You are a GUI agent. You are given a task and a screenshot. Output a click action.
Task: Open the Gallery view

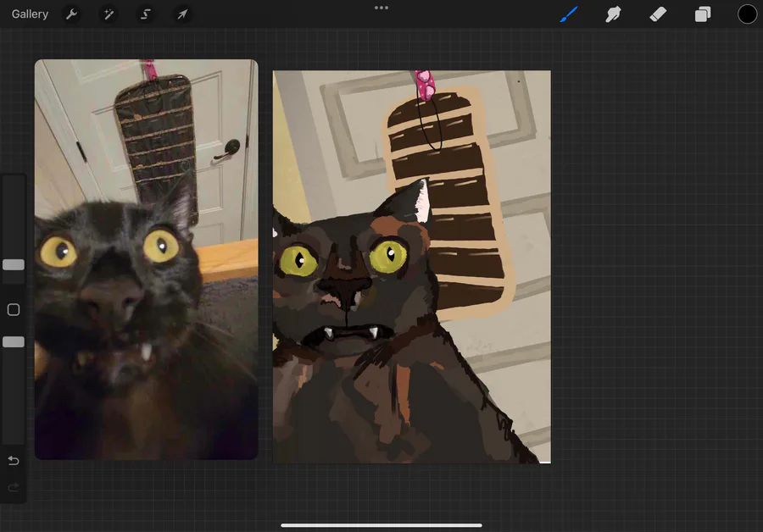30,14
